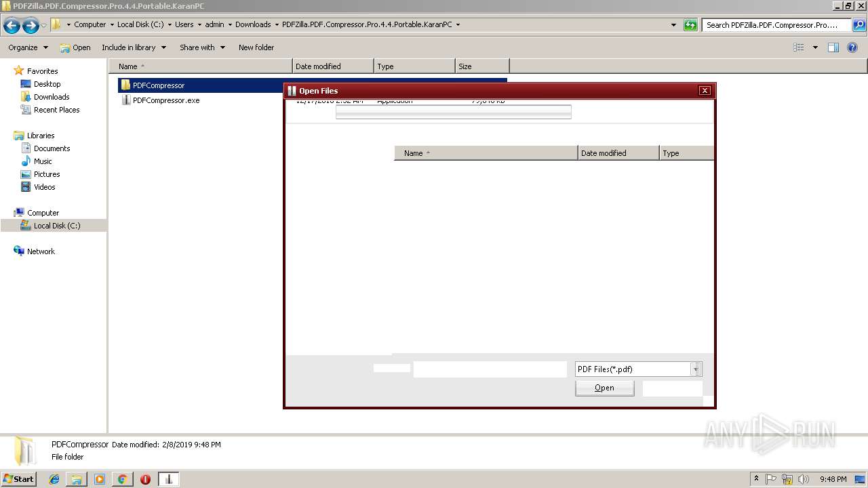Open the Documents library
The height and width of the screenshot is (488, 868).
pos(52,148)
